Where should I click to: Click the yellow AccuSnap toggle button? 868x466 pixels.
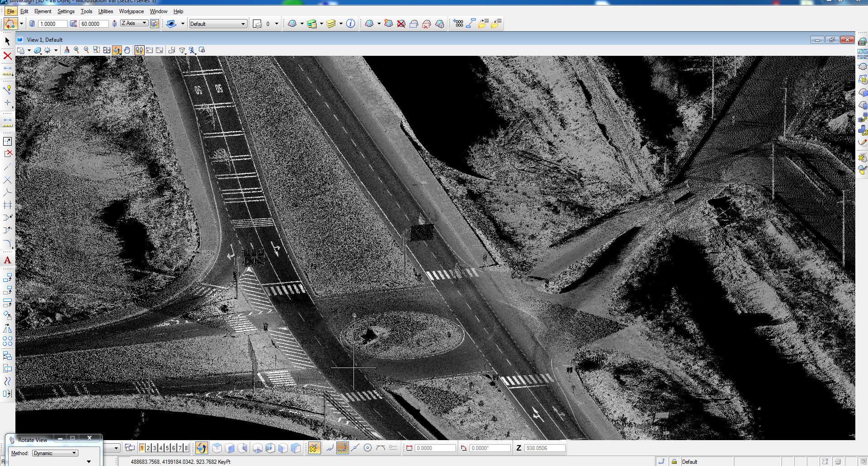[313, 448]
